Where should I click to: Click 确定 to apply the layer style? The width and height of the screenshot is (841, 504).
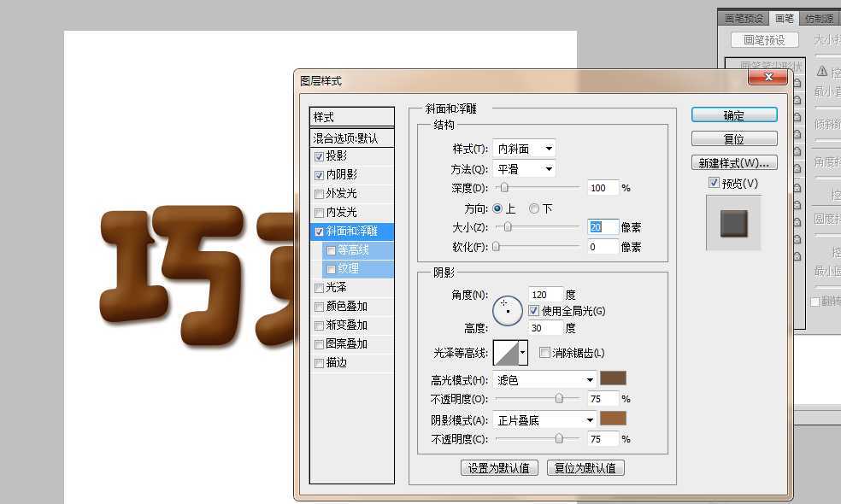(x=733, y=114)
